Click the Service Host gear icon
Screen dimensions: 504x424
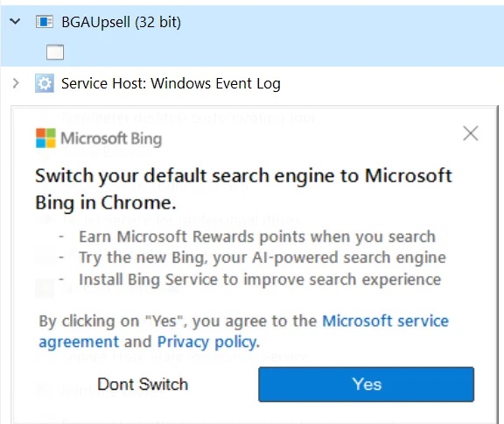click(45, 83)
